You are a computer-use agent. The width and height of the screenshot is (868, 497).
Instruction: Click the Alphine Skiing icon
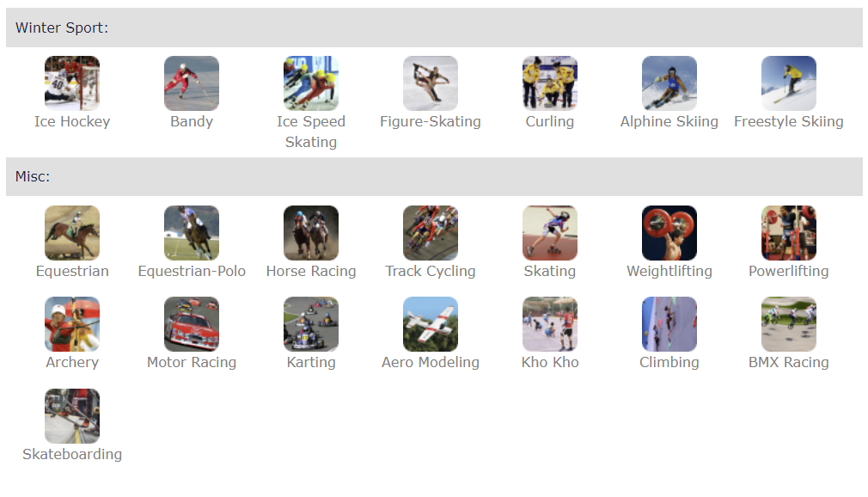click(669, 83)
